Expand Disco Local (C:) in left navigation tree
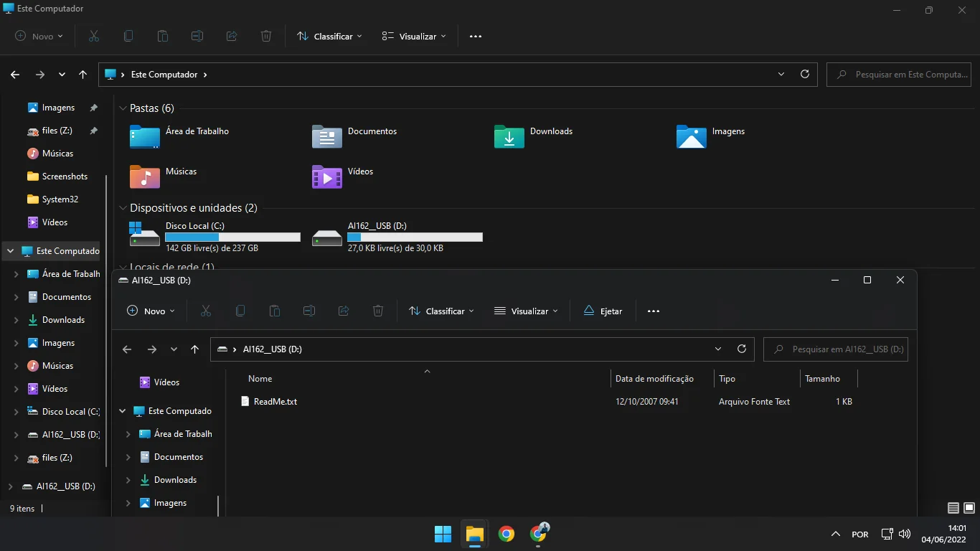Viewport: 980px width, 551px height. (x=17, y=412)
